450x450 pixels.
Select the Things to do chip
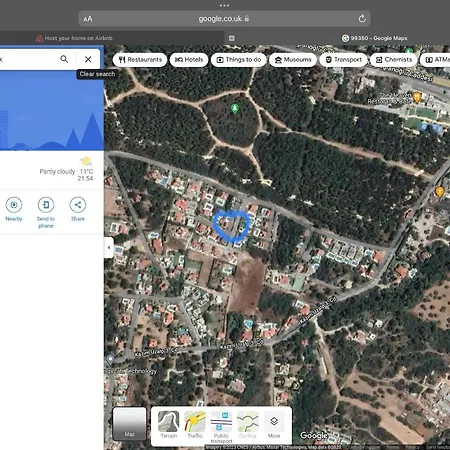coord(239,60)
